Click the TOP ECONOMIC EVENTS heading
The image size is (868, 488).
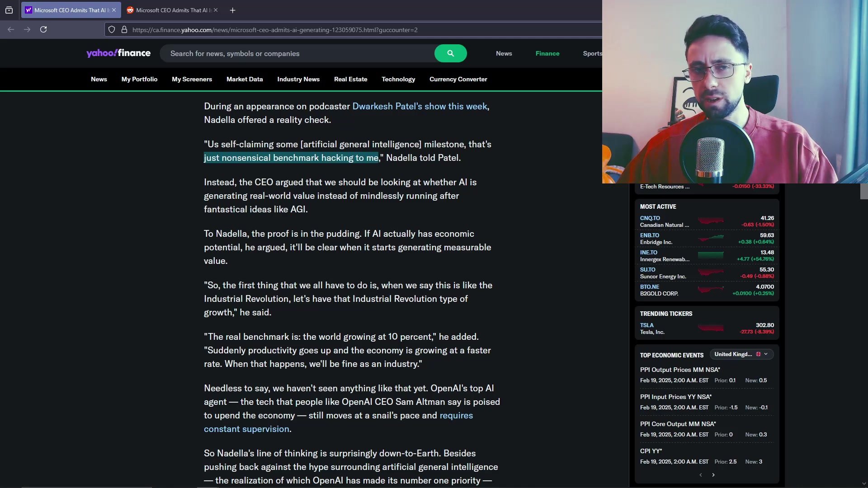coord(672,355)
